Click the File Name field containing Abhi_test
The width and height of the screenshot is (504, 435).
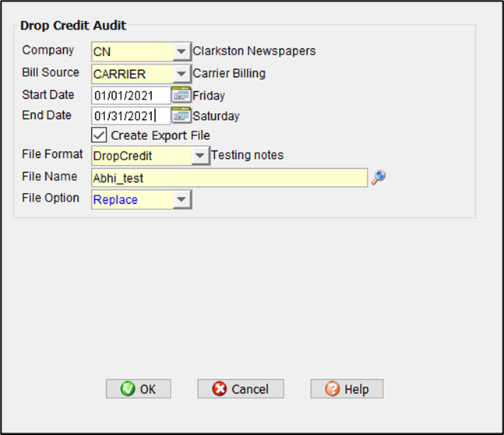pyautogui.click(x=228, y=177)
